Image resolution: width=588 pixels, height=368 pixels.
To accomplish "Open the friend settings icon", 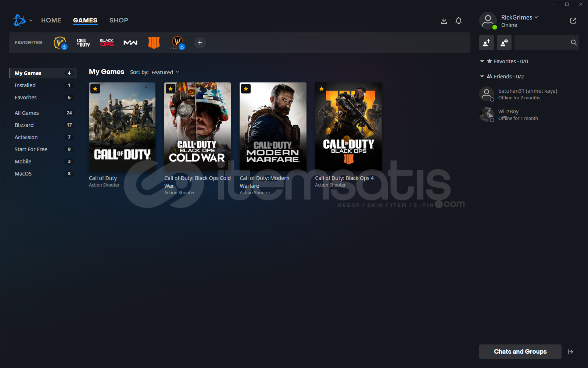I will pos(504,43).
